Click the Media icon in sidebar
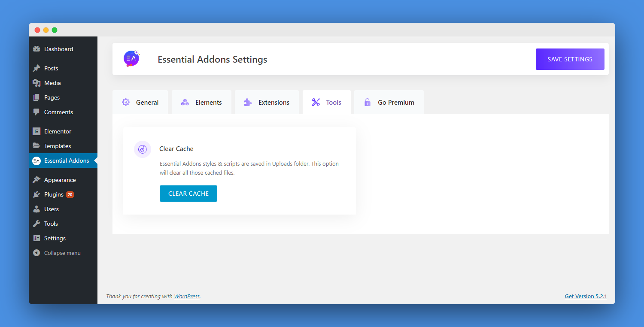 (x=36, y=83)
